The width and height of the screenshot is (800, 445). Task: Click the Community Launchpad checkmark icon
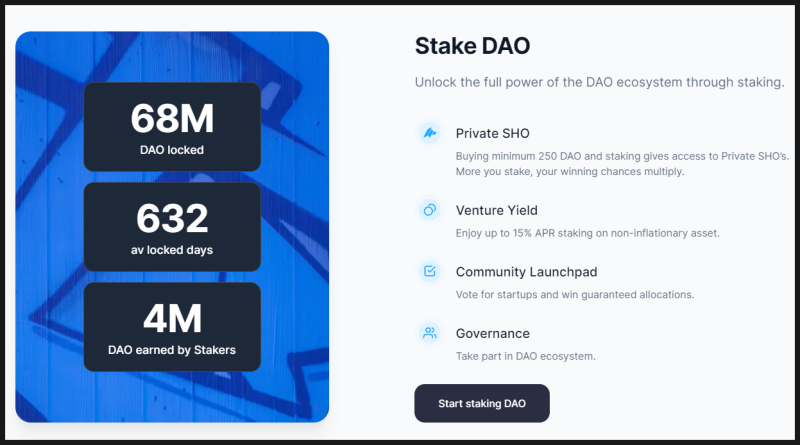tap(430, 271)
